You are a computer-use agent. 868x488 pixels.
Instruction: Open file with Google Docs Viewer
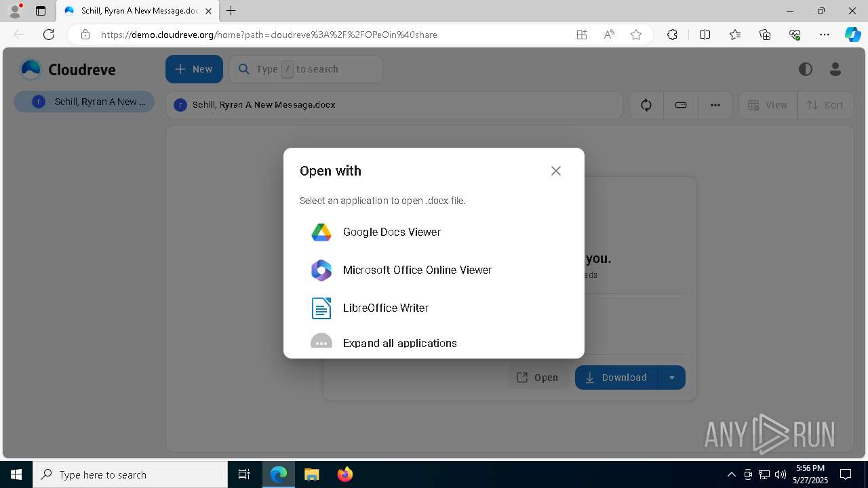[433, 232]
